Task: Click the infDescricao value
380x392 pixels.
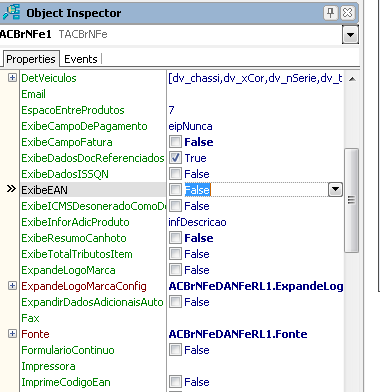Action: (x=197, y=222)
